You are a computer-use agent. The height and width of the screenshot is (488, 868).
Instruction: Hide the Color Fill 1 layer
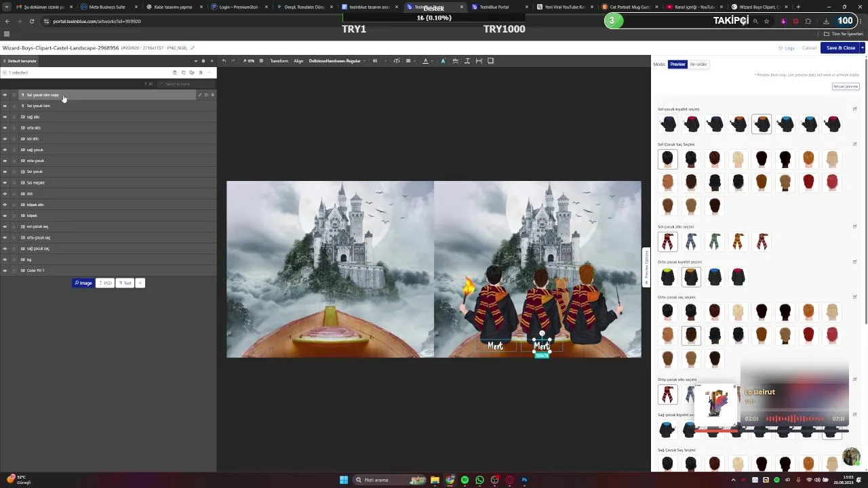pyautogui.click(x=5, y=270)
